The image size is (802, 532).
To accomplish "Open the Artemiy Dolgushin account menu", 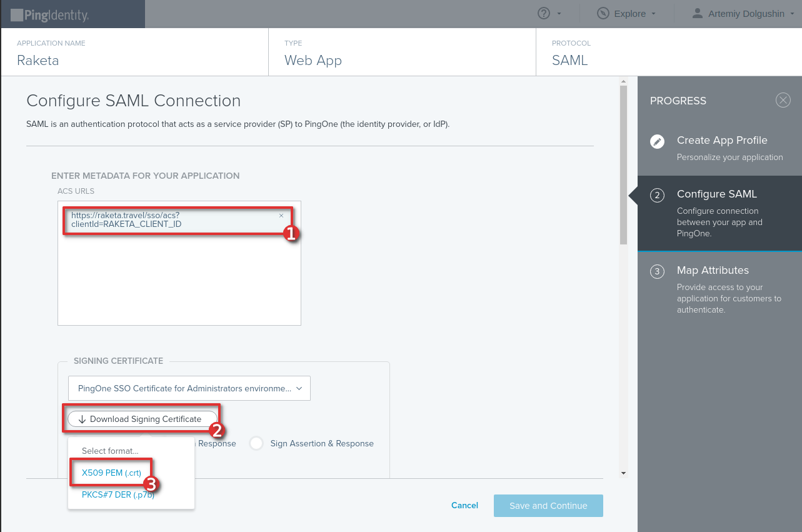I will 743,14.
